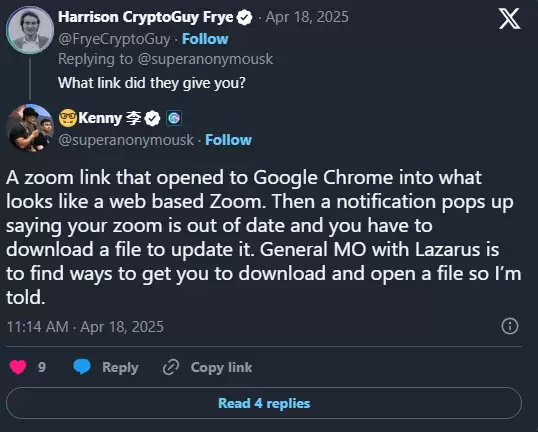Open the 11:14 AM · Apr 18, 2025 timestamp

coord(85,327)
